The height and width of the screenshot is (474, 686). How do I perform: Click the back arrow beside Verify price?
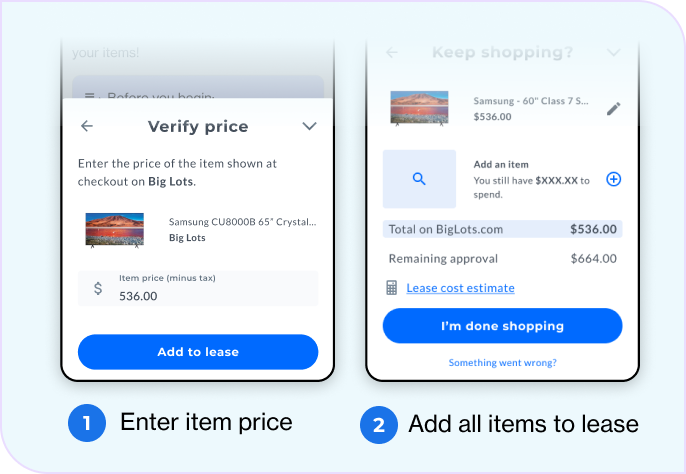click(x=87, y=127)
